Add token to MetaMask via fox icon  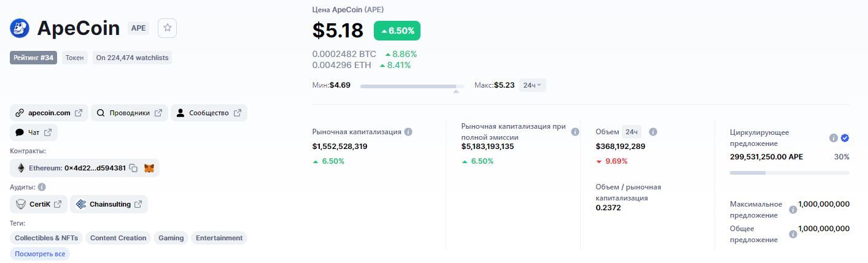(x=149, y=168)
